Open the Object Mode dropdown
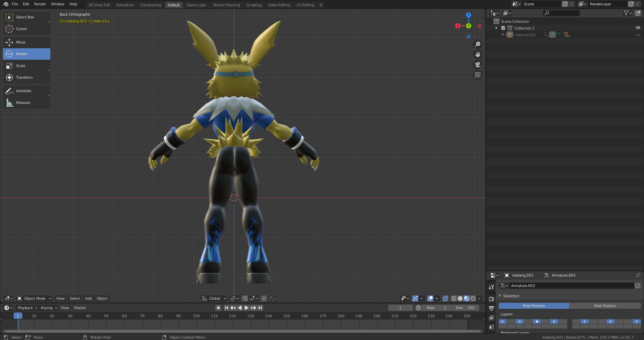Image resolution: width=644 pixels, height=340 pixels. click(x=34, y=298)
